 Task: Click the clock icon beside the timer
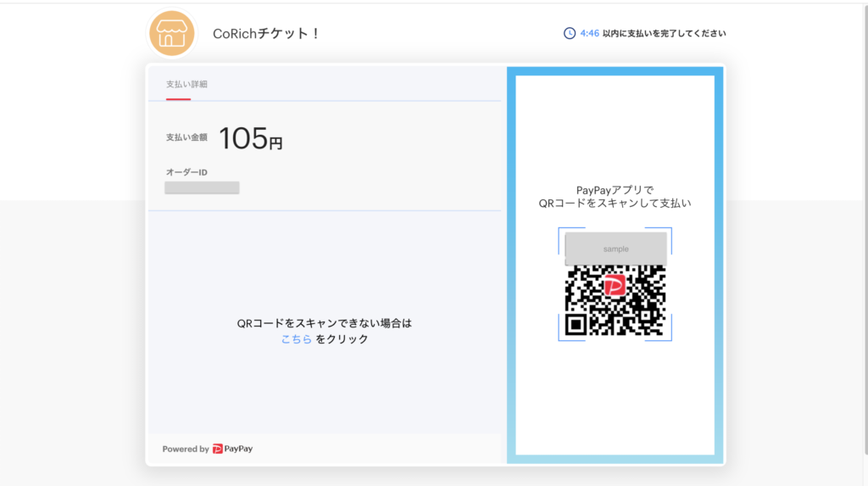tap(570, 34)
